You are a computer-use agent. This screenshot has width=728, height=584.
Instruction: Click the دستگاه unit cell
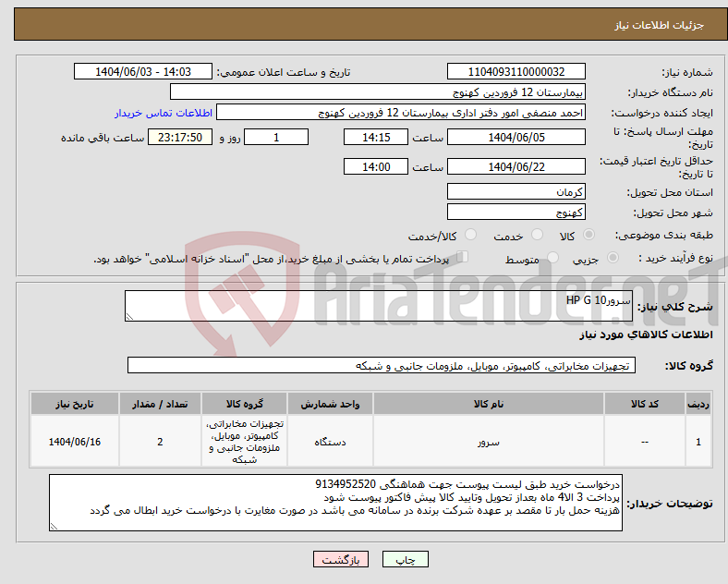(x=330, y=442)
